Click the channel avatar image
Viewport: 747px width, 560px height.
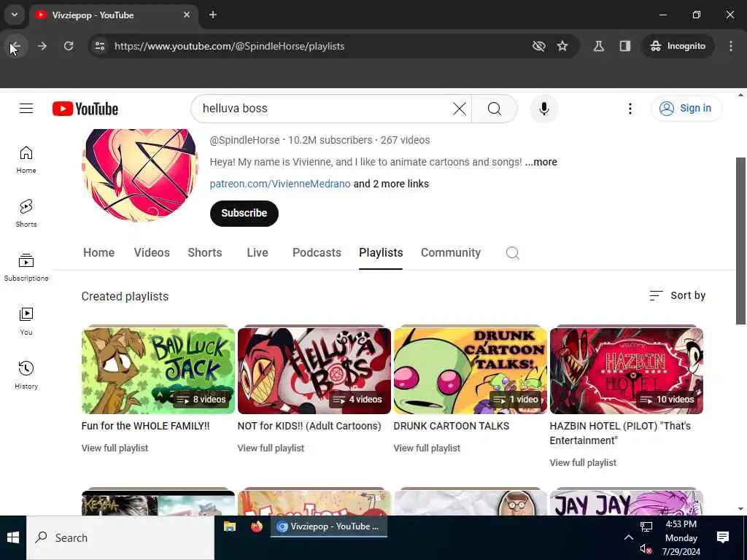tap(140, 175)
